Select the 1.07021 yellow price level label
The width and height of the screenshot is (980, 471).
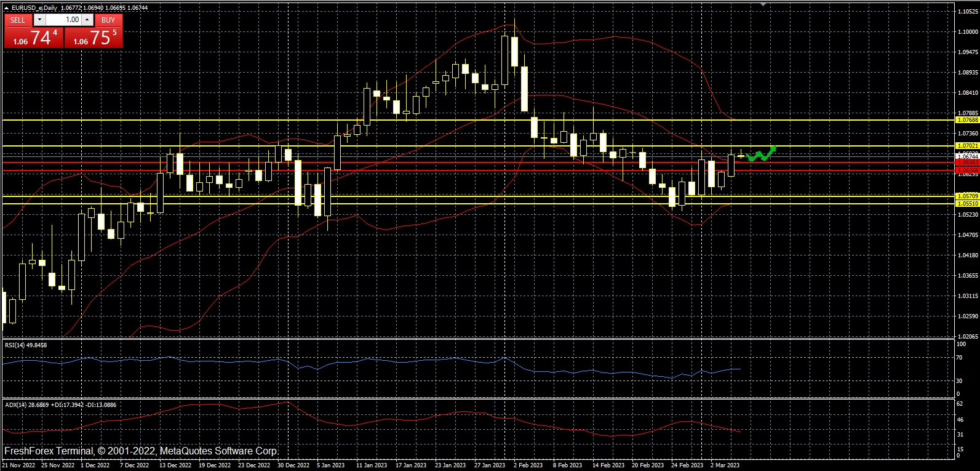[967, 146]
